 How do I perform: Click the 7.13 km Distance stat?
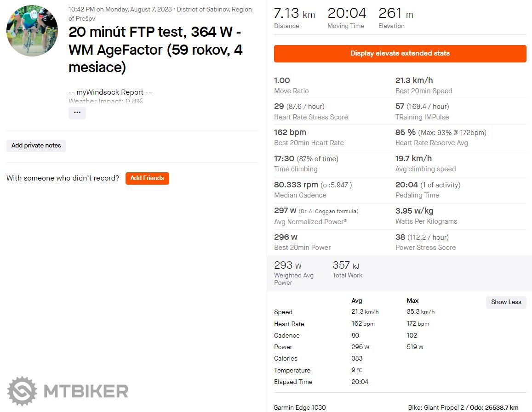pos(294,18)
